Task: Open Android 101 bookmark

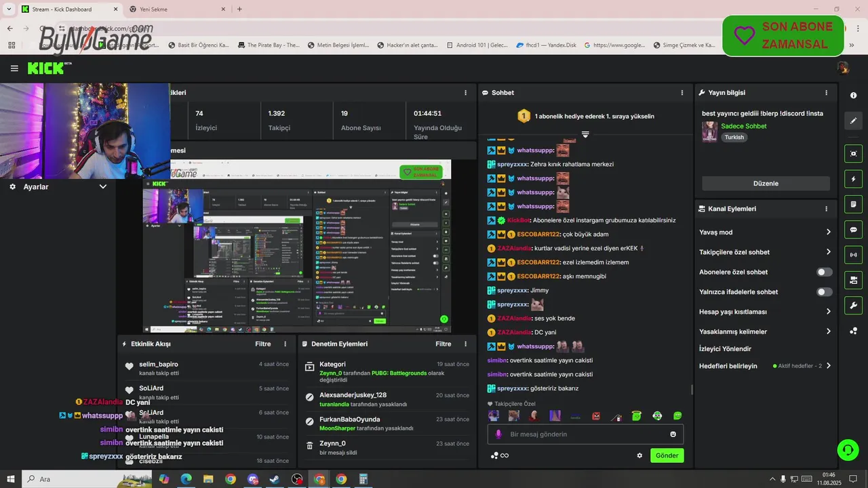Action: click(x=477, y=45)
